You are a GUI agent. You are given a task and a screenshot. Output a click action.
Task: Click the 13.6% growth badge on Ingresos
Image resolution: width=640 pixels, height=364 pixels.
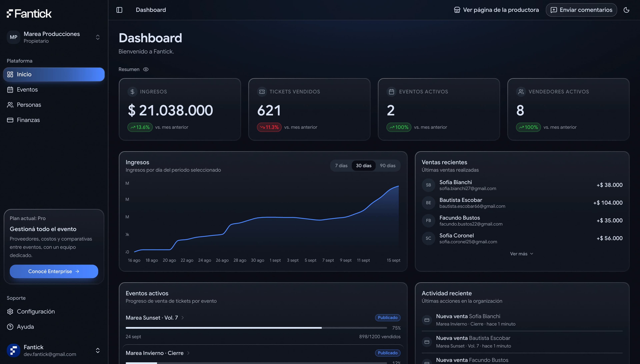140,127
